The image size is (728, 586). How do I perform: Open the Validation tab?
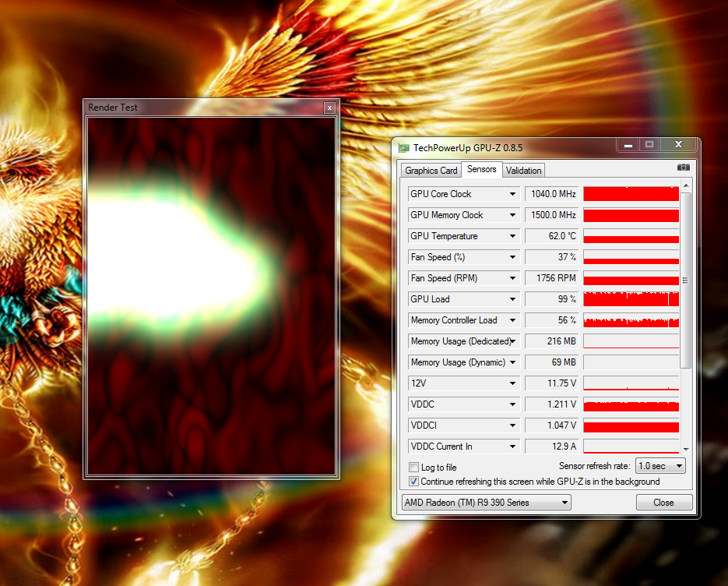point(523,171)
